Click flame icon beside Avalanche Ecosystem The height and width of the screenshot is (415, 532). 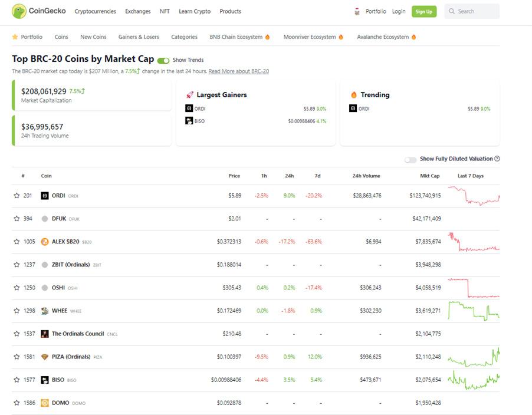coord(413,37)
